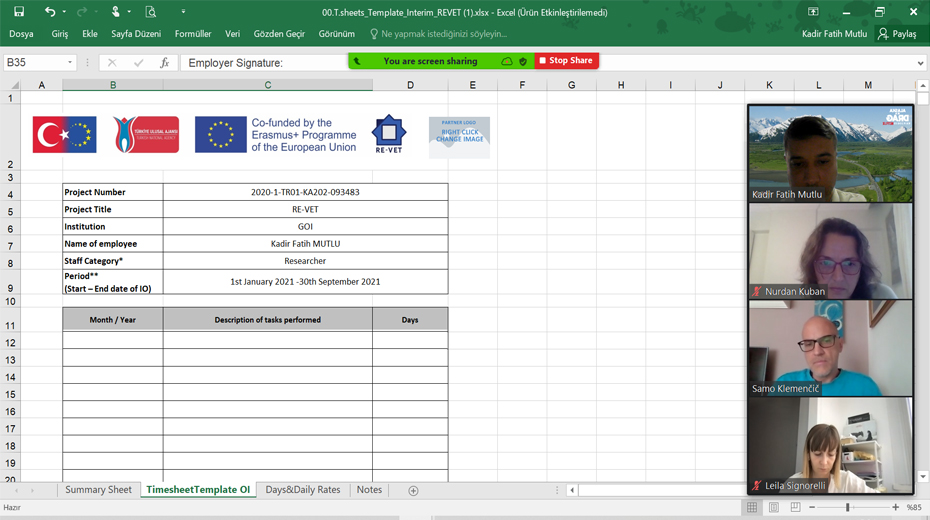
Task: Click the Paylaş share button
Action: click(897, 34)
